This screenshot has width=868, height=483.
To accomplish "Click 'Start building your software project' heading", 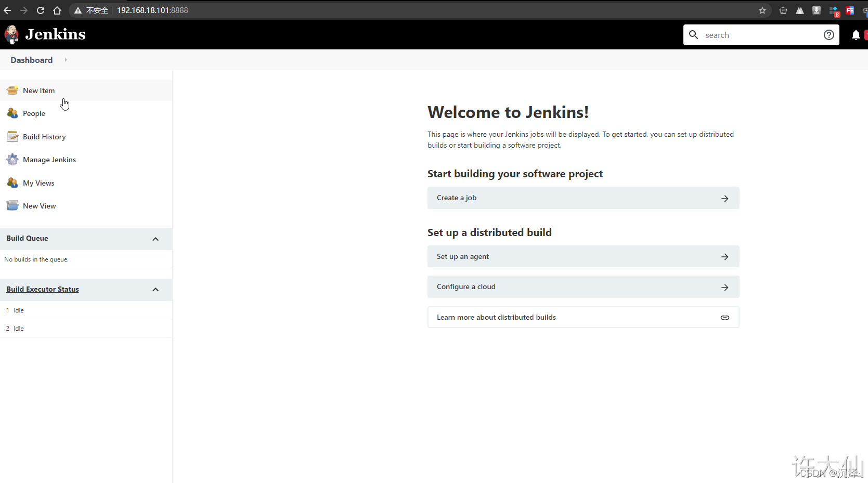I will point(515,174).
